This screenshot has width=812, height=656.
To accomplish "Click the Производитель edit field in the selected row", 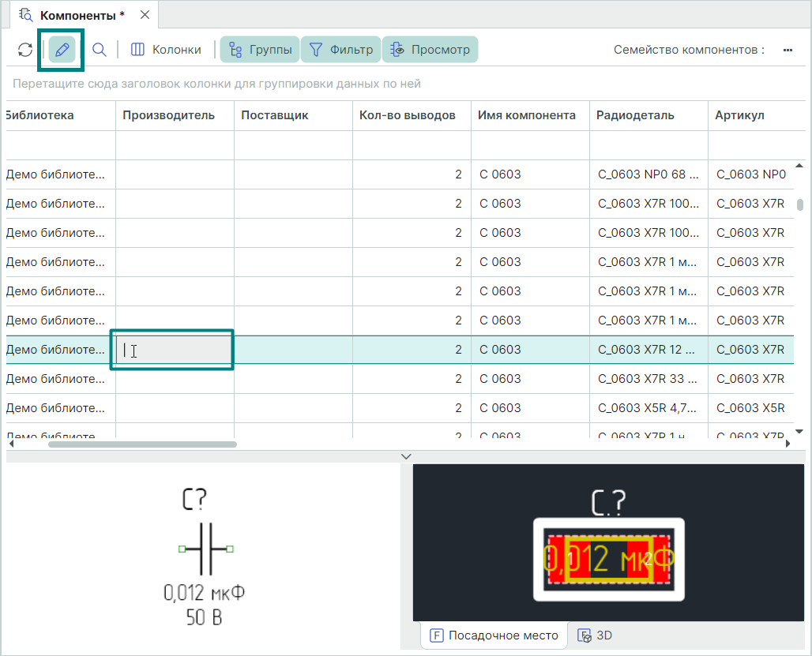I will 174,350.
